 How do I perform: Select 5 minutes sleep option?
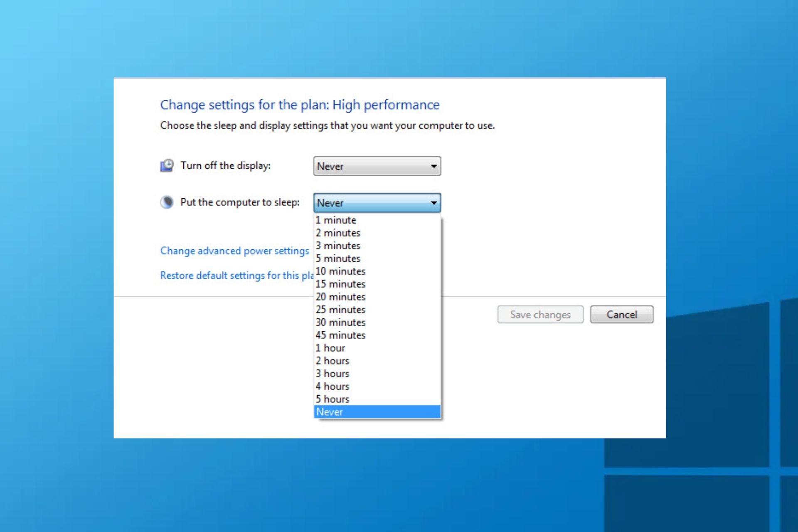pyautogui.click(x=377, y=259)
